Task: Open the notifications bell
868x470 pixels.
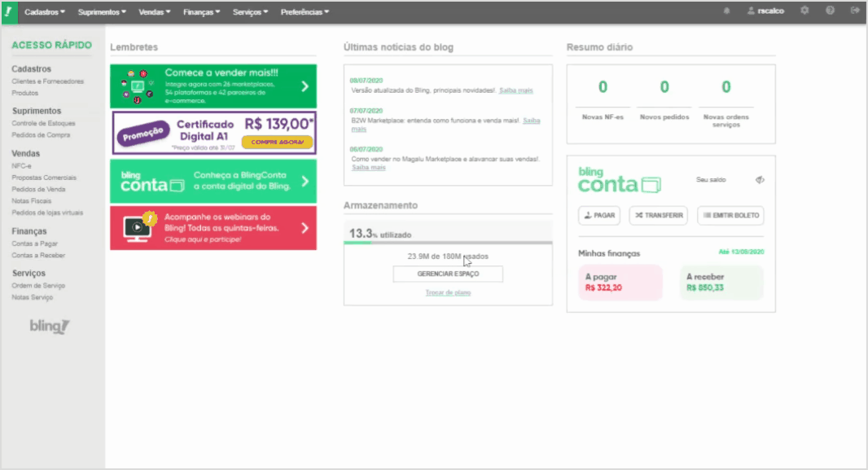Action: (727, 11)
